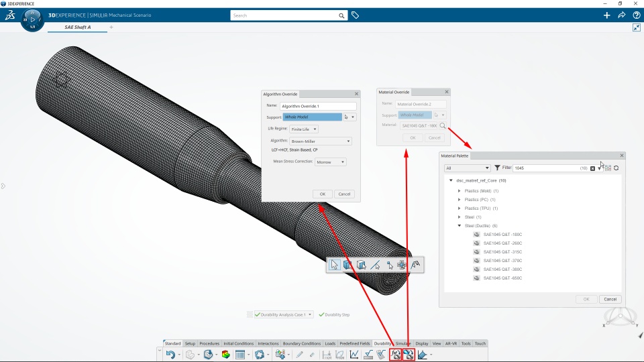The image size is (644, 362).
Task: Open Durability Analysis Case.1 dropdown arrow
Action: click(x=310, y=314)
